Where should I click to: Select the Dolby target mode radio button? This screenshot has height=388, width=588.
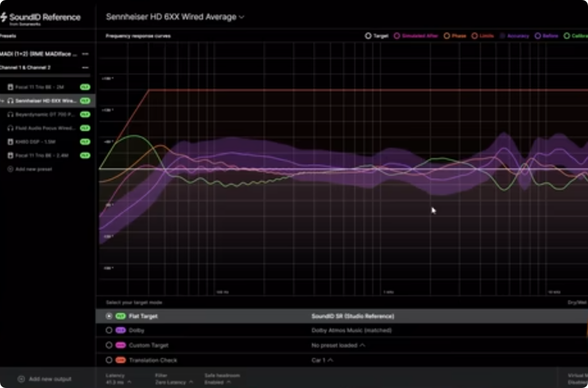pos(109,331)
